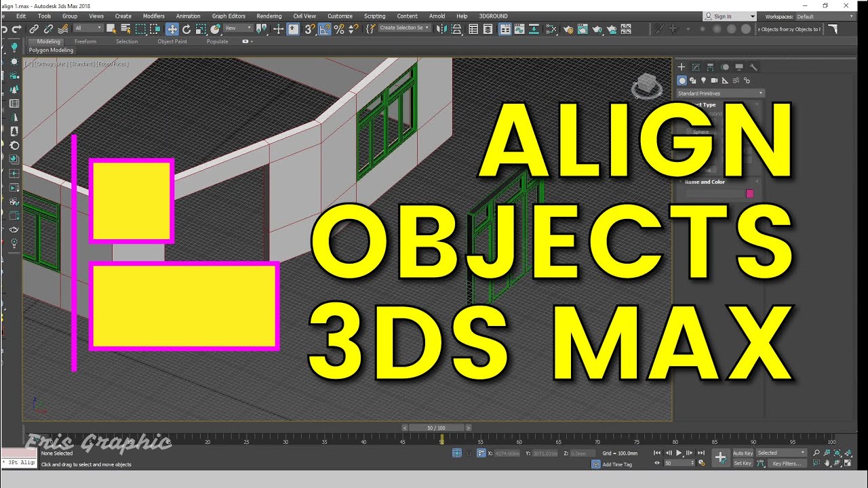Open the Rendered Frame Window icon

pyautogui.click(x=583, y=29)
